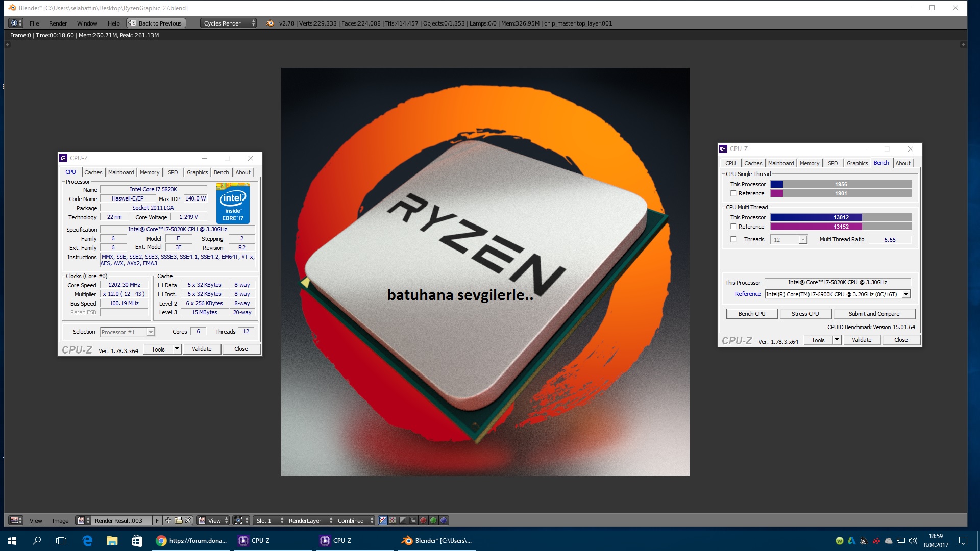Open the image editor Image menu
This screenshot has width=980, height=551.
click(x=60, y=520)
